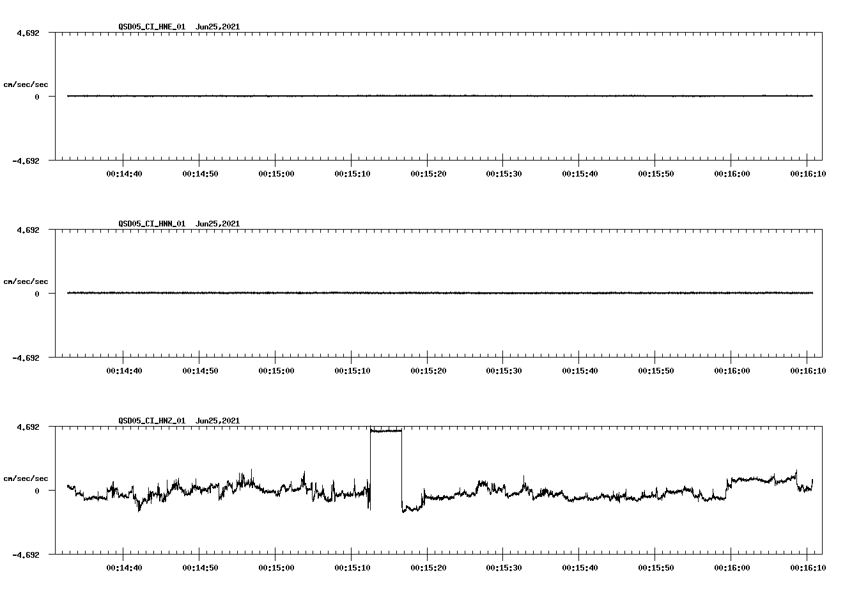Select the QSD05_CI_HNN_01 Jun25,2021 plot title
This screenshot has width=868, height=591.
[179, 224]
